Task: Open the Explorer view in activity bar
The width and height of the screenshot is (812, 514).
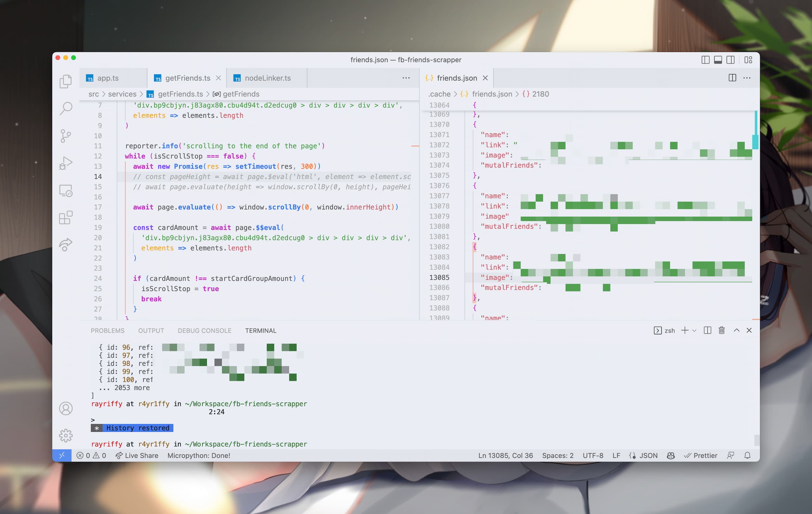Action: [66, 81]
